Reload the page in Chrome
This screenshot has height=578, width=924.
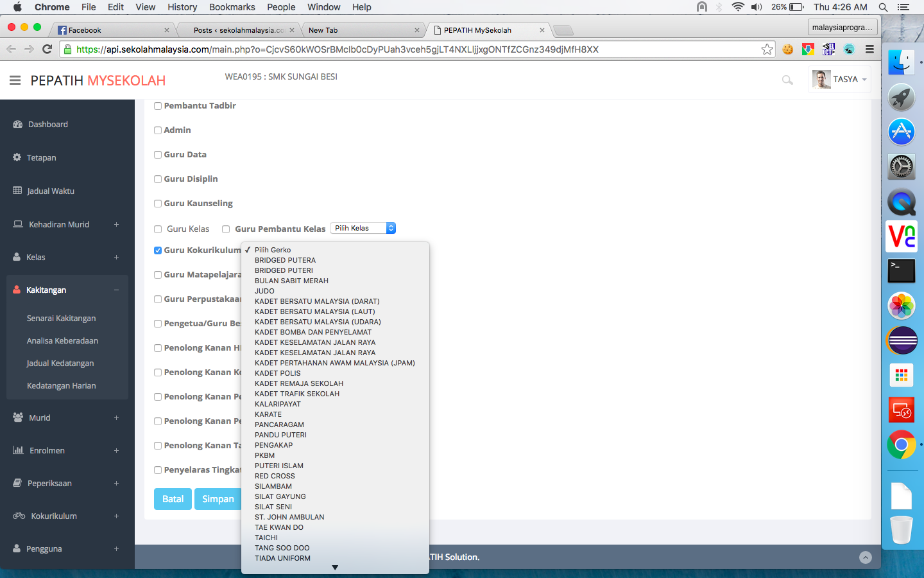point(47,49)
